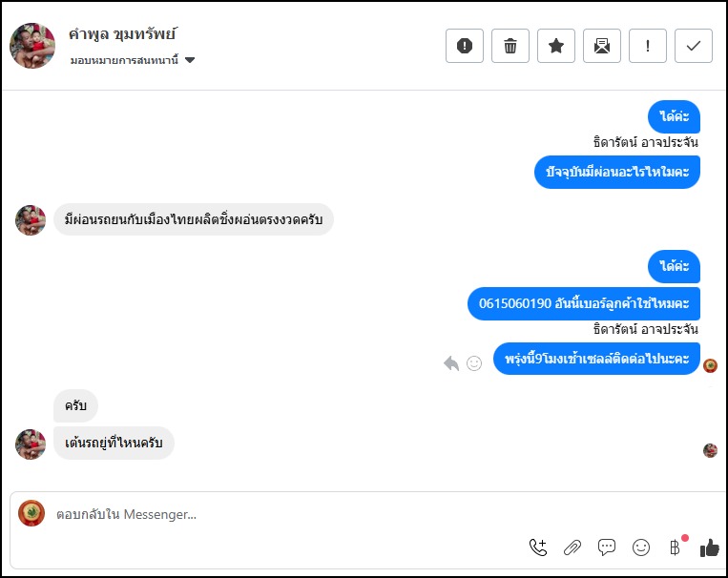This screenshot has width=728, height=578.
Task: Flag conversation with the exclamation mark button
Action: (x=648, y=46)
